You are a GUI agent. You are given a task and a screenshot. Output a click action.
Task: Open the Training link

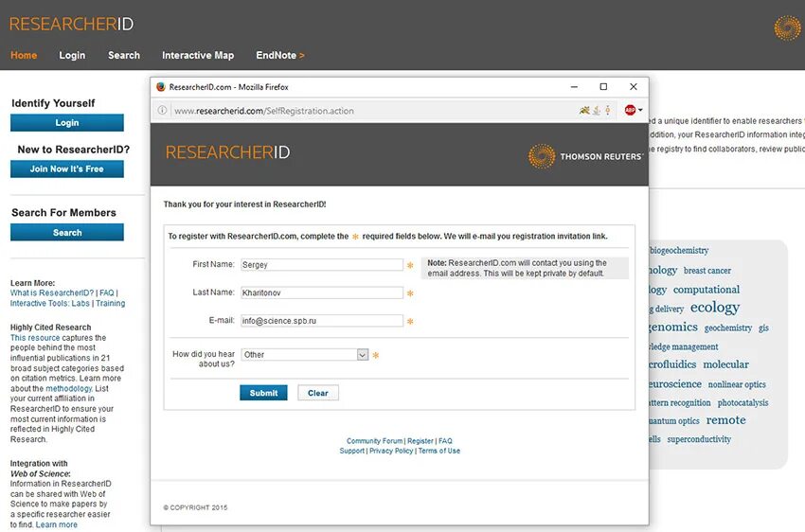point(111,303)
